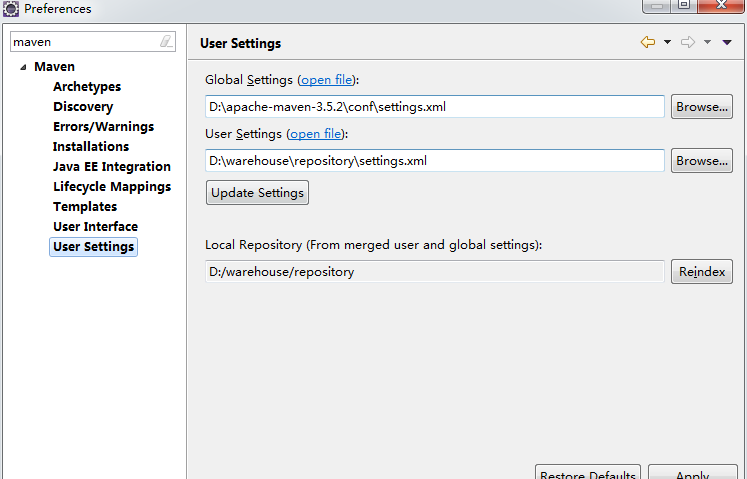
Task: Open the Installations preference page
Action: pos(91,147)
